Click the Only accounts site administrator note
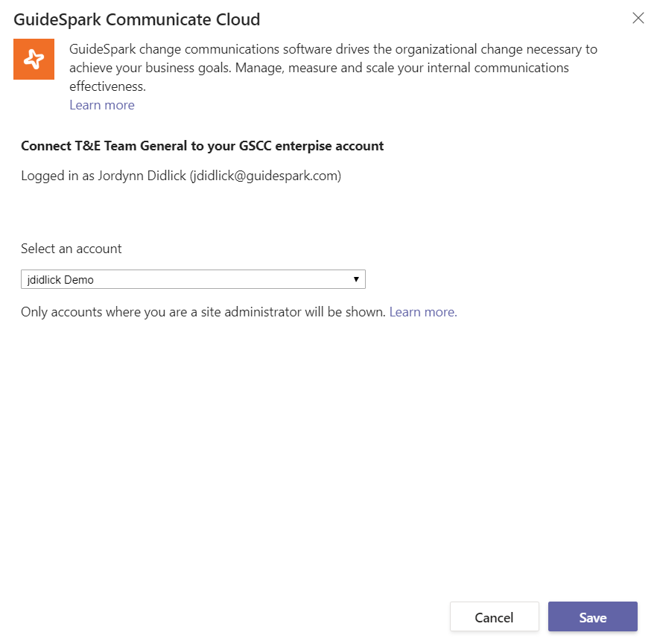This screenshot has height=644, width=657. coord(203,312)
